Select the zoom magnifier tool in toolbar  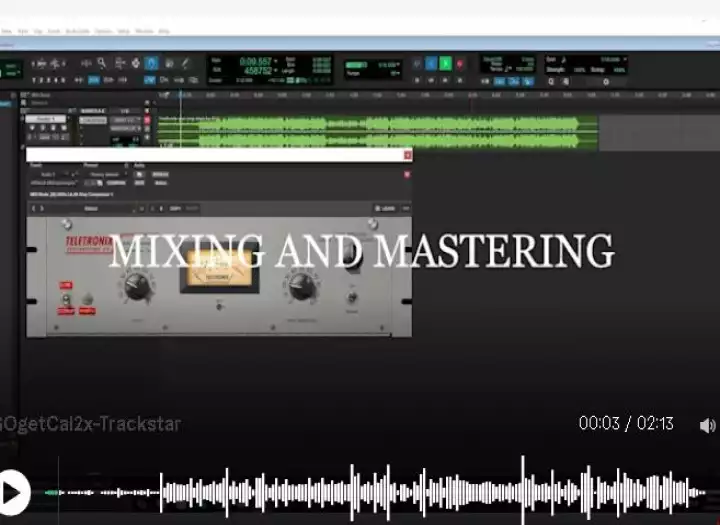(x=102, y=63)
